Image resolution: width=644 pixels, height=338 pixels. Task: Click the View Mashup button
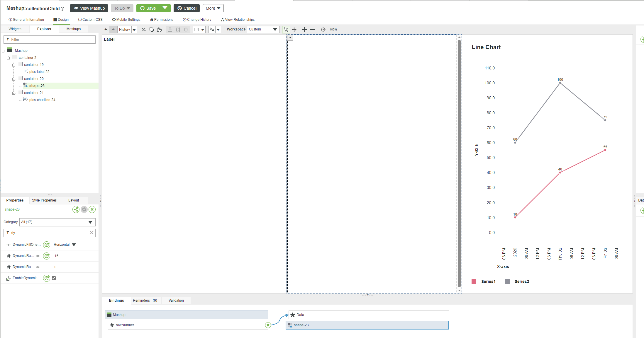[89, 8]
